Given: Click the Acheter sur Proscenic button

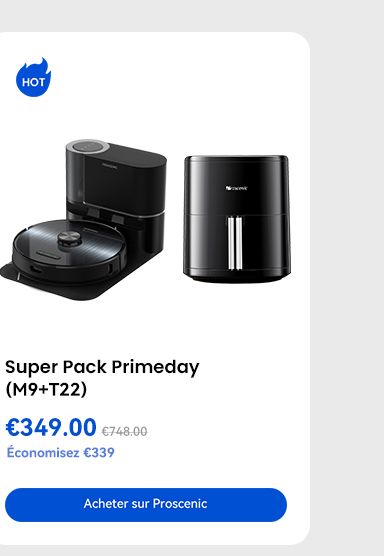Looking at the screenshot, I should point(146,505).
